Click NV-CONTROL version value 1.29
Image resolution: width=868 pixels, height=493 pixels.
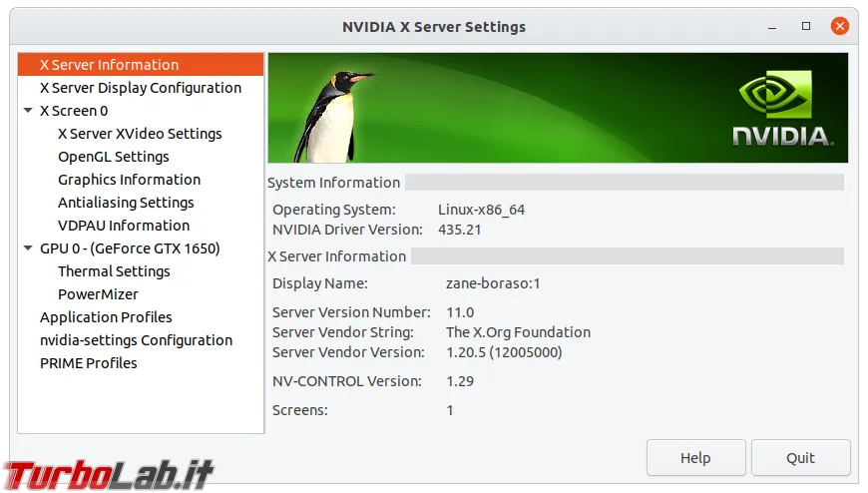pyautogui.click(x=460, y=381)
